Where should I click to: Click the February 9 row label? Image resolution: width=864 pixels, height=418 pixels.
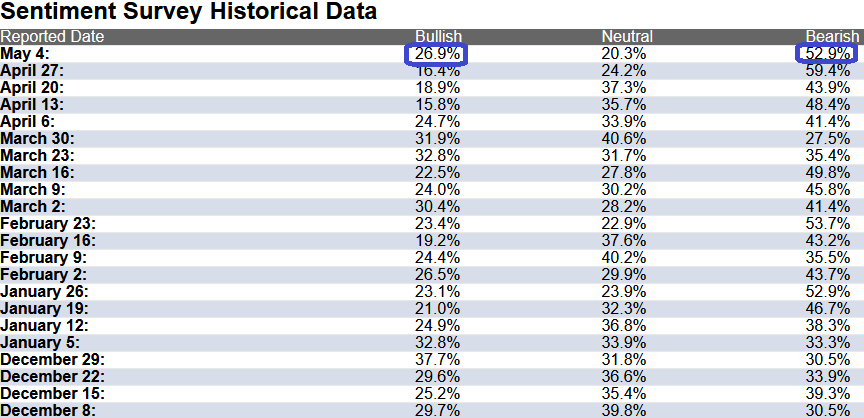coord(44,258)
